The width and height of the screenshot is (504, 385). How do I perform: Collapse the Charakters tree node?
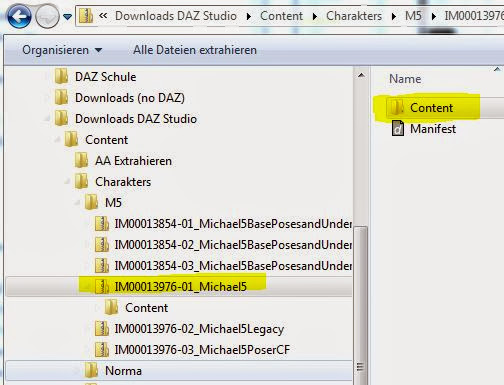[67, 182]
